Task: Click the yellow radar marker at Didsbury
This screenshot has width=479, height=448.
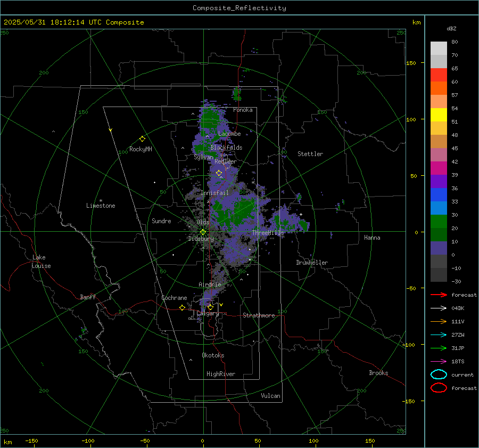Action: [x=203, y=232]
